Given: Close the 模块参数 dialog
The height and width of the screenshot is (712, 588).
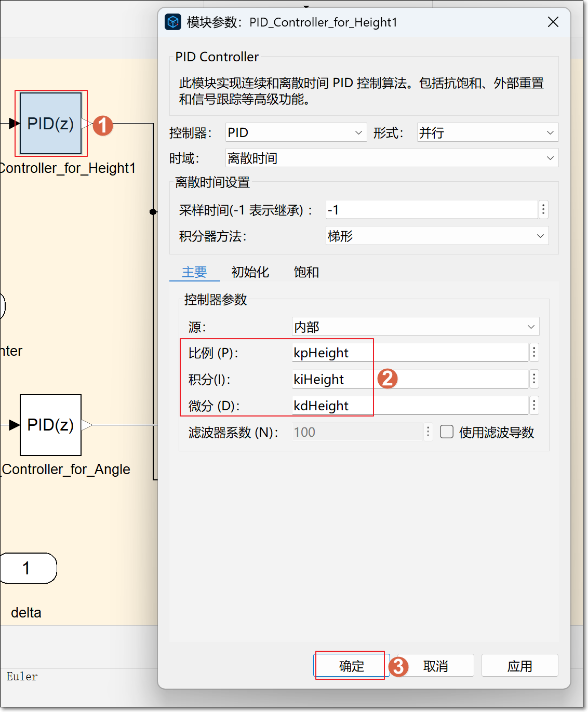Looking at the screenshot, I should (x=553, y=22).
